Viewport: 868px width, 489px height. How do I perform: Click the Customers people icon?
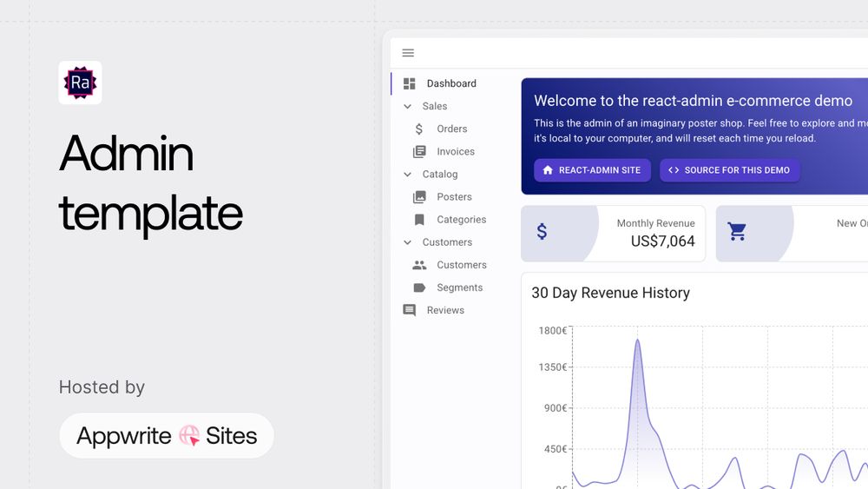[x=419, y=265]
